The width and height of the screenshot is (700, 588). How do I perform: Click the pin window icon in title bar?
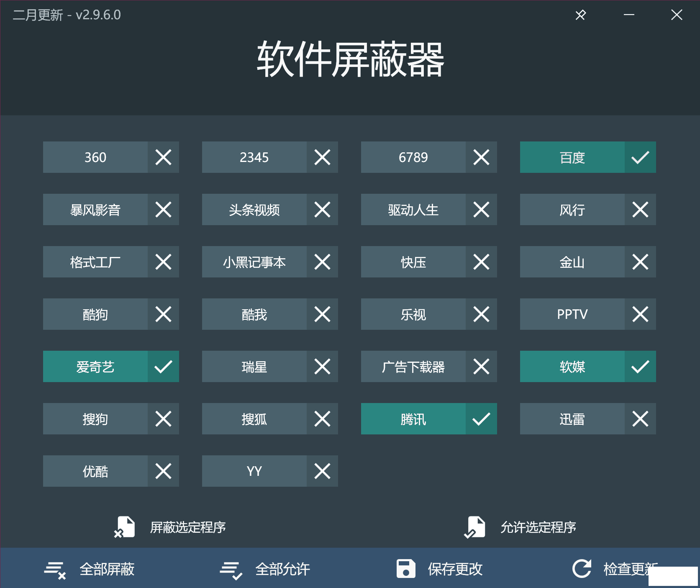tap(580, 15)
